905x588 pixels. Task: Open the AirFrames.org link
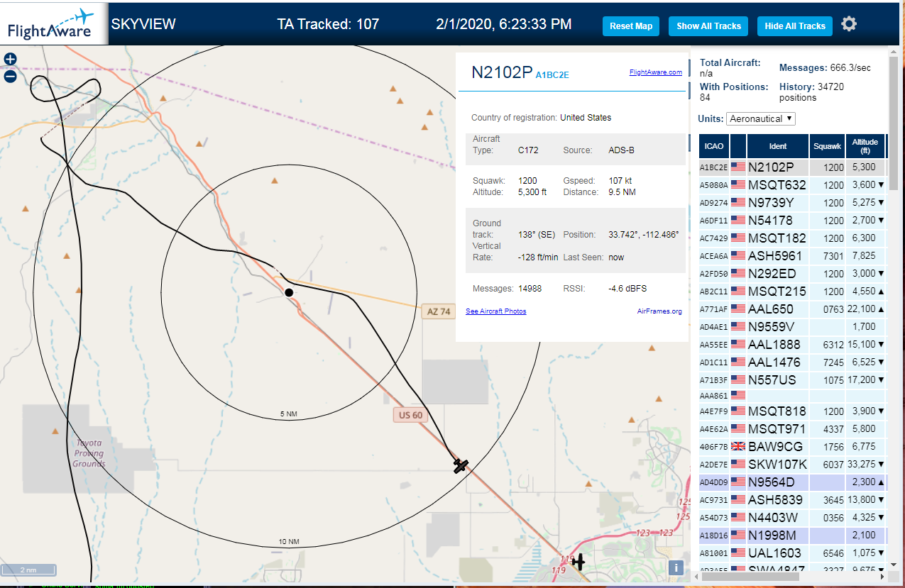(x=659, y=311)
